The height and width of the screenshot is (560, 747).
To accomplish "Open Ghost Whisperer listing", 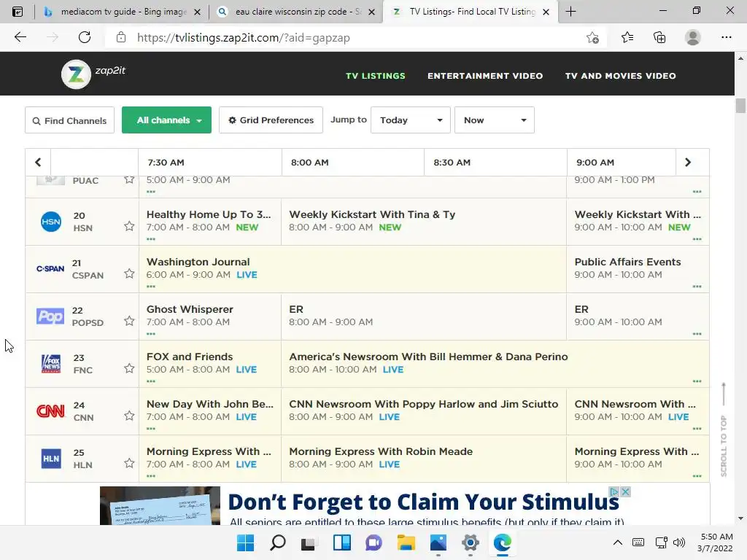I will point(210,316).
